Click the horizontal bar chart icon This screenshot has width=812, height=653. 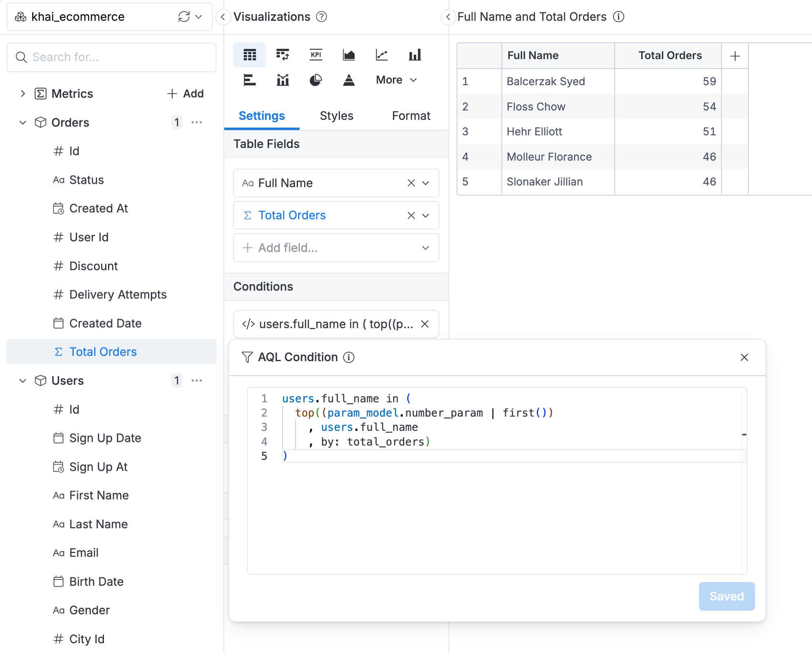(249, 80)
